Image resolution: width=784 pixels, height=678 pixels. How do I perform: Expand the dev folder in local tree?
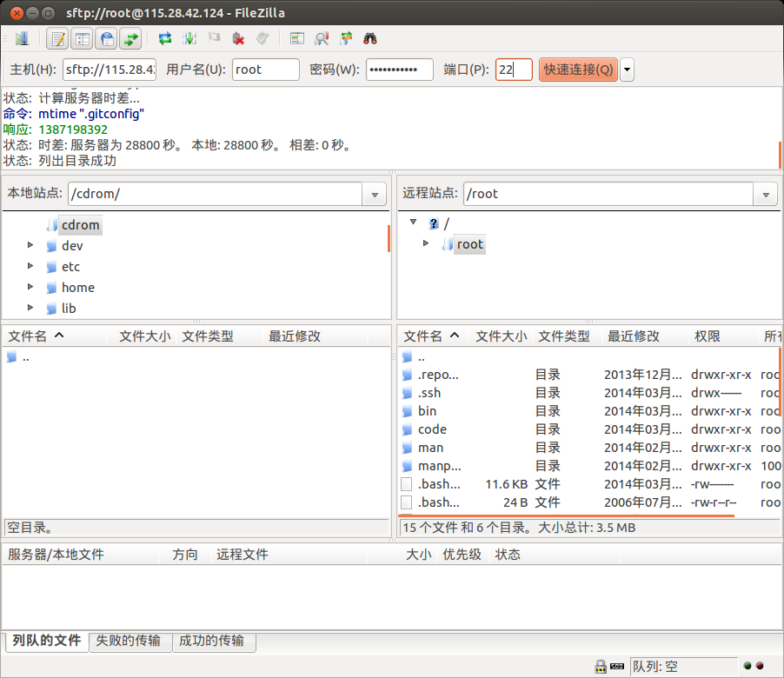pyautogui.click(x=30, y=245)
